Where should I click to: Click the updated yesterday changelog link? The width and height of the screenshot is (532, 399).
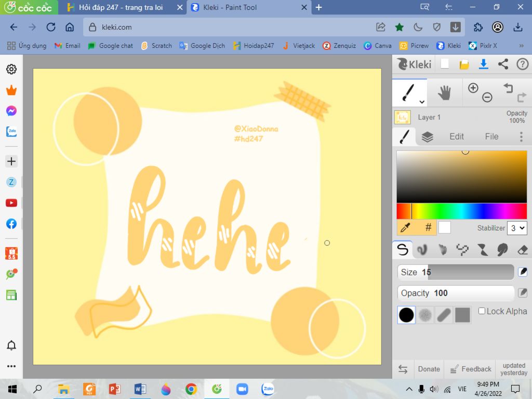(514, 369)
